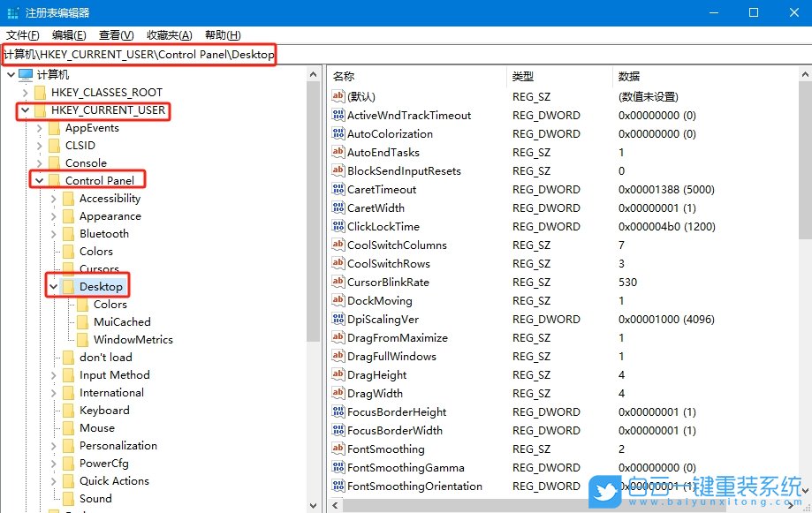
Task: Click the binary icon beside CaretTimeout
Action: pos(338,189)
